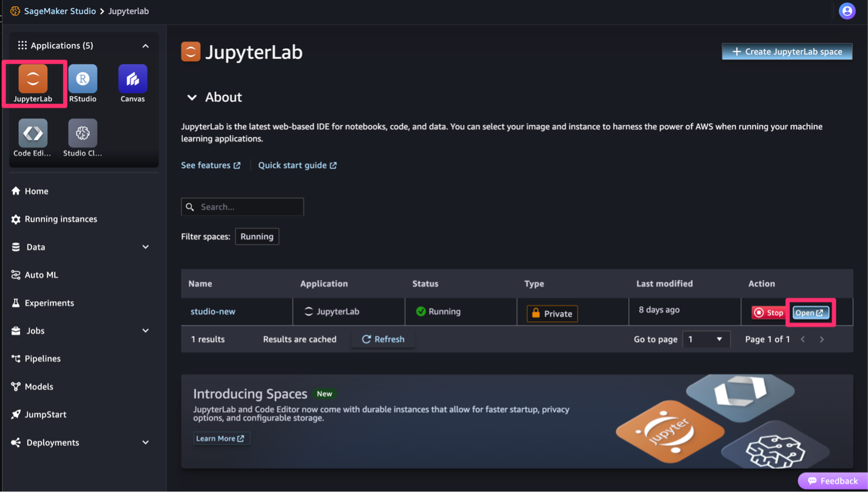Click the Create JupyterLab space button
The height and width of the screenshot is (493, 868).
787,52
